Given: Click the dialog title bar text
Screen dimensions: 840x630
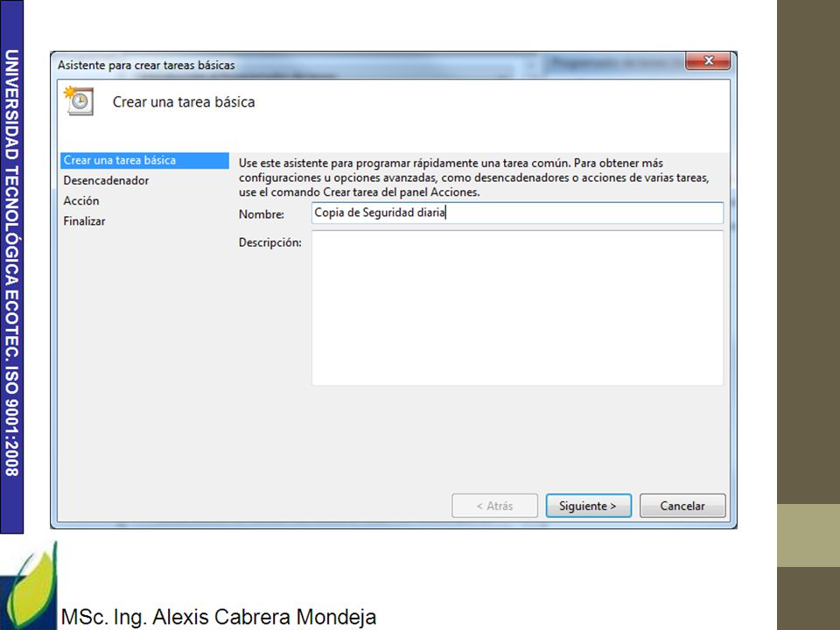Looking at the screenshot, I should (146, 66).
